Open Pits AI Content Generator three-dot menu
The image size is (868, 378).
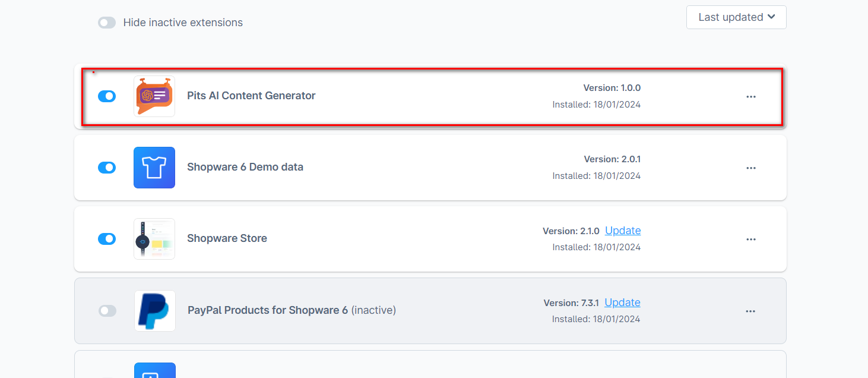click(751, 97)
